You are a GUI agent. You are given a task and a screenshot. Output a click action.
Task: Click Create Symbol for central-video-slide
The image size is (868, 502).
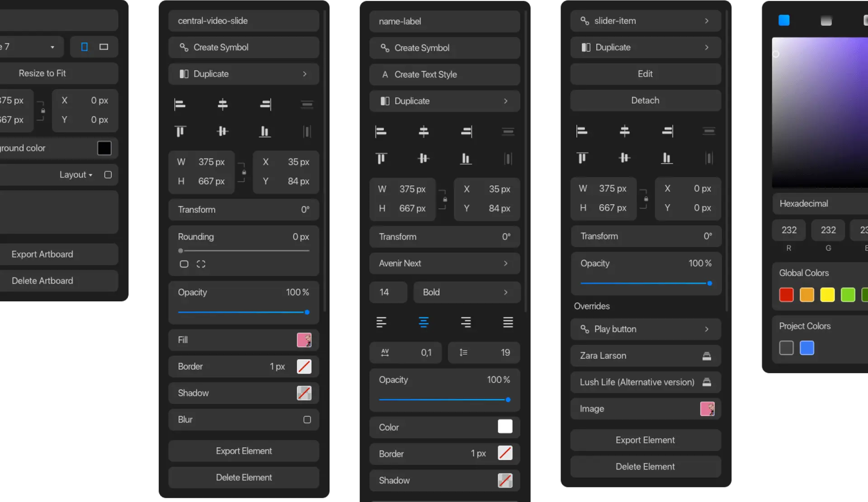coord(243,47)
